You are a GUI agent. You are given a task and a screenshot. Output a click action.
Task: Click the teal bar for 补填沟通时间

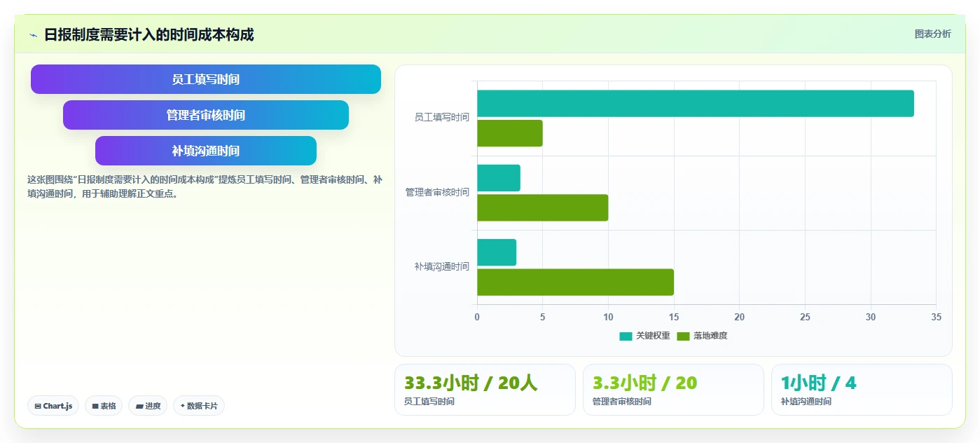(x=497, y=252)
